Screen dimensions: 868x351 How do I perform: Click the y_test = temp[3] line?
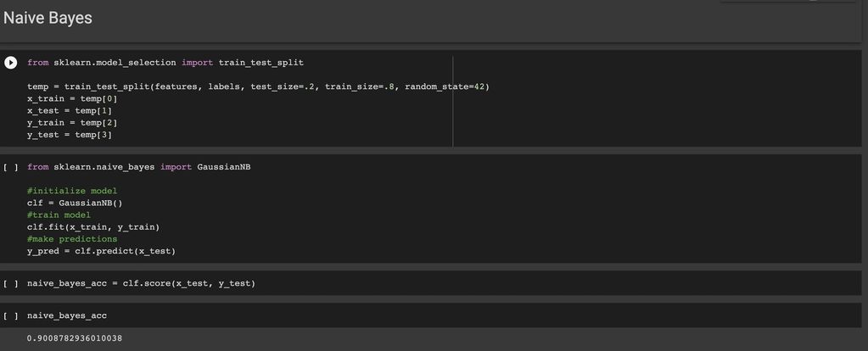69,135
